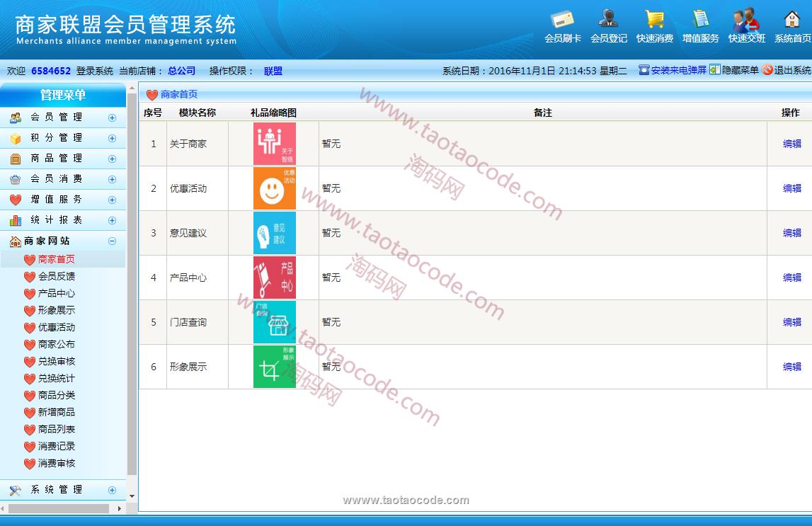Click the sidebar vertical scrollbar down arrow

pyautogui.click(x=132, y=497)
